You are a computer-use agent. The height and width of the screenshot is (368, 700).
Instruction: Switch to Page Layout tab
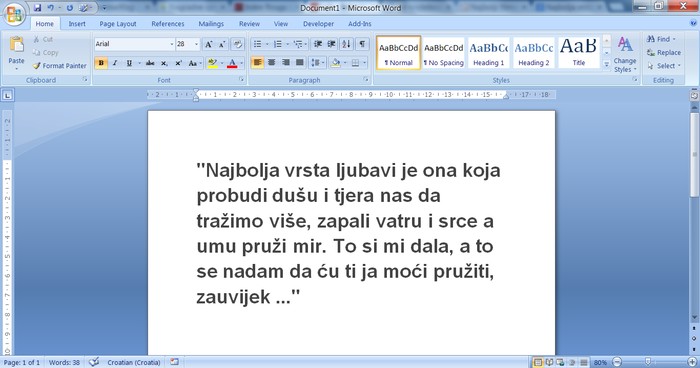point(118,24)
